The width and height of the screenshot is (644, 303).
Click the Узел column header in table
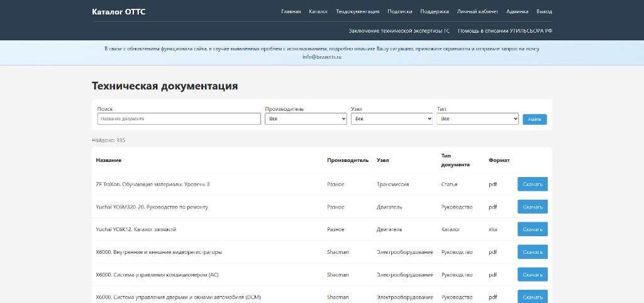(382, 161)
